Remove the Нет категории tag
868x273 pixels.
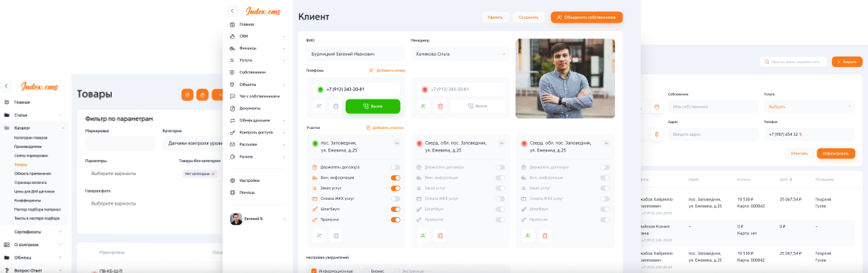[214, 173]
